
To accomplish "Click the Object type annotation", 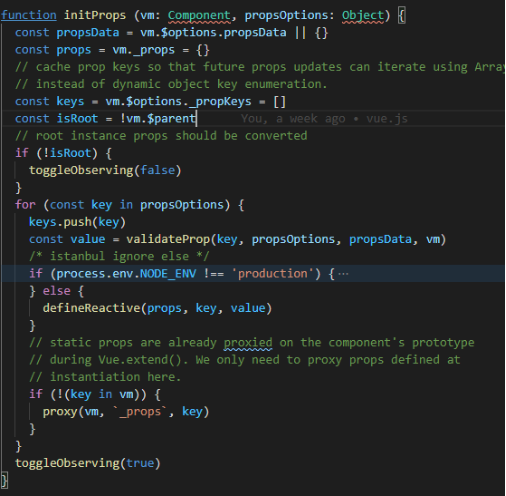I will coord(363,15).
